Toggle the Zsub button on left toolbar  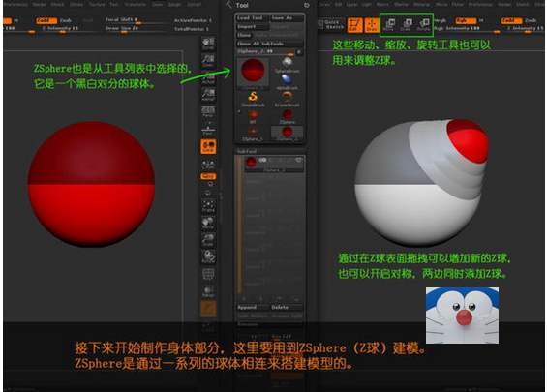pyautogui.click(x=65, y=20)
